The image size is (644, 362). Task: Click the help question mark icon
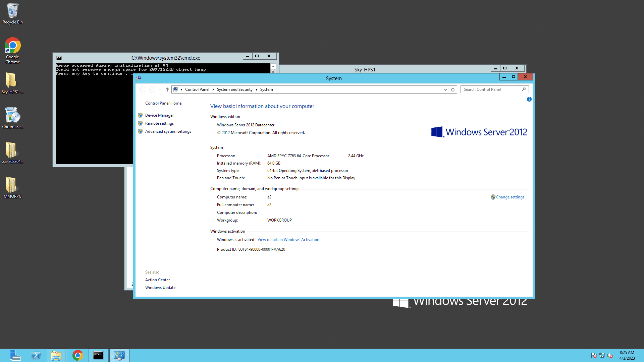point(529,99)
